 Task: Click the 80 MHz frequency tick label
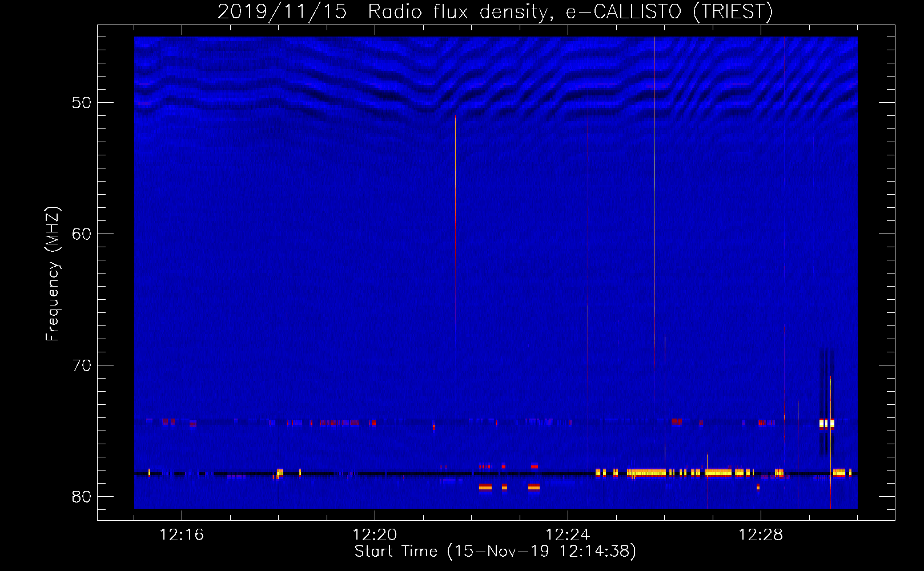tap(82, 497)
